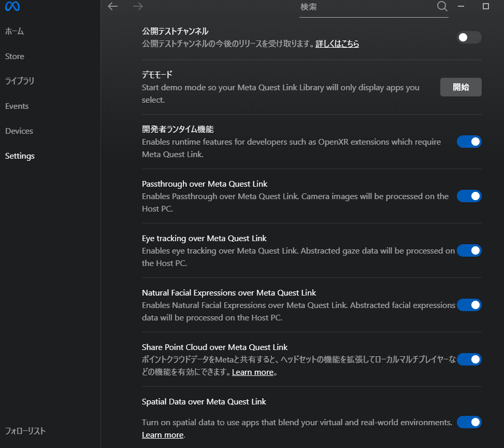Click the Meta logo icon
This screenshot has width=504, height=448.
[x=12, y=6]
